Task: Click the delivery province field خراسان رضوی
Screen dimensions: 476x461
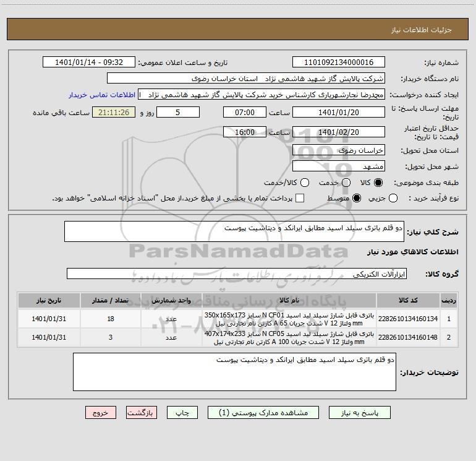Action: pyautogui.click(x=339, y=150)
